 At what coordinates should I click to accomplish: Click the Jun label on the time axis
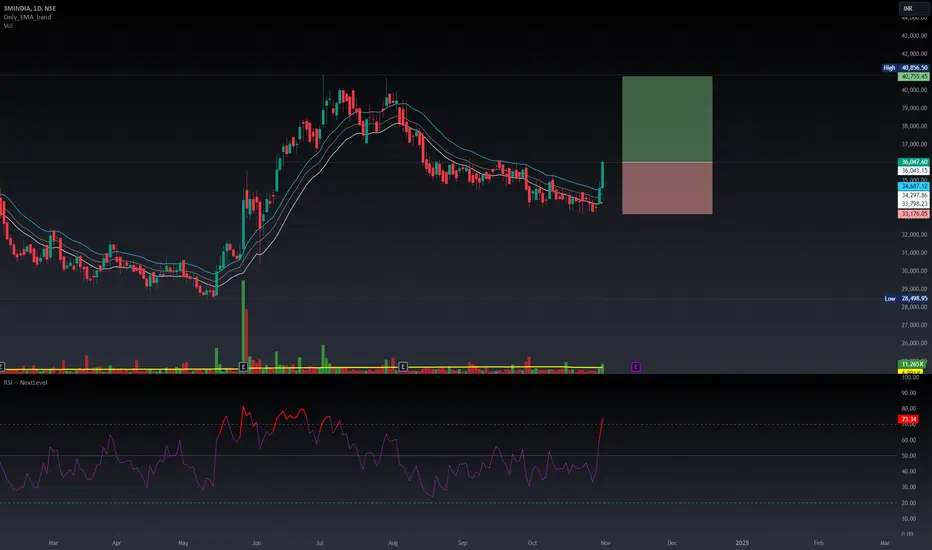coord(256,543)
